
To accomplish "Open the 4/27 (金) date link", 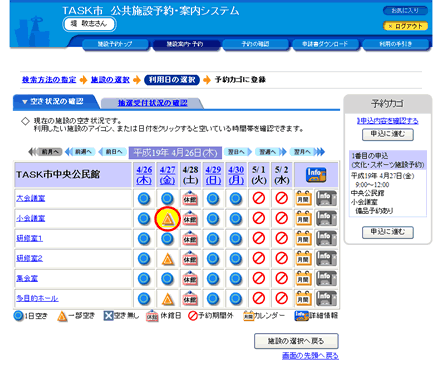I will [x=167, y=175].
